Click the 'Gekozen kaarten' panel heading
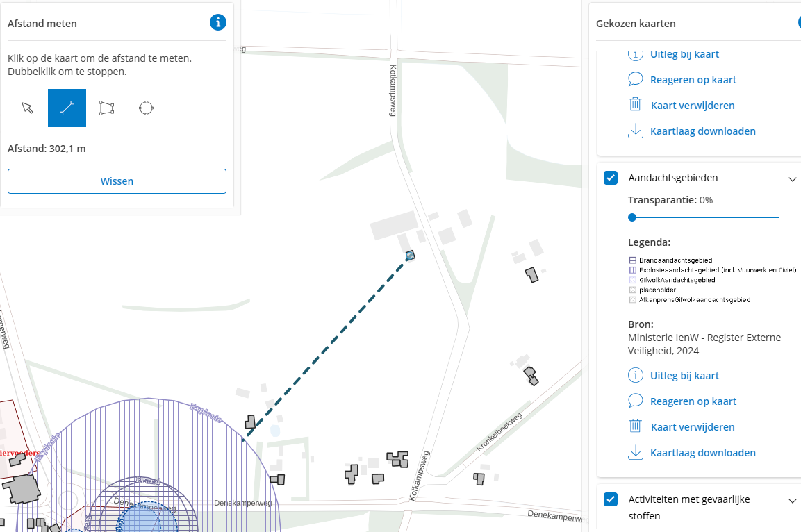Image resolution: width=801 pixels, height=532 pixels. (x=636, y=24)
